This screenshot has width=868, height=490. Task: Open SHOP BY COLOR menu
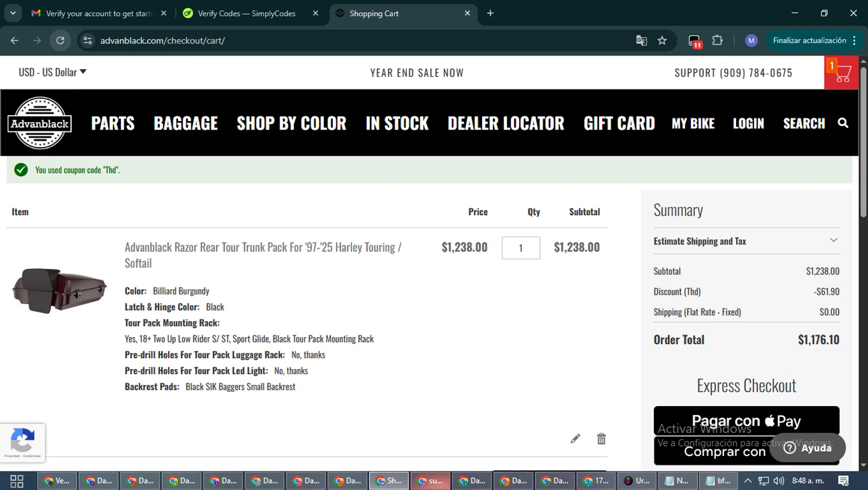point(292,123)
